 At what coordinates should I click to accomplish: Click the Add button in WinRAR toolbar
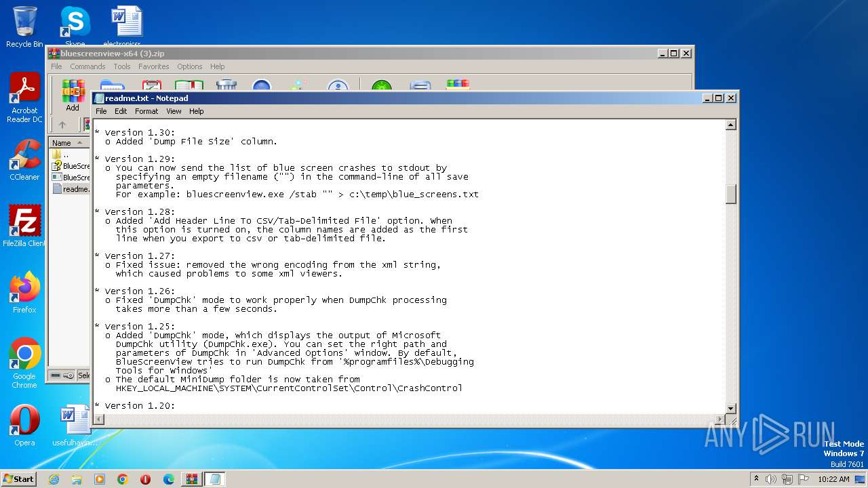click(x=73, y=95)
